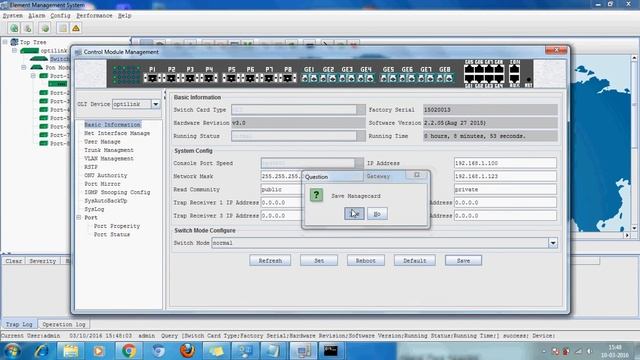
Task: Click the P6 PON port graphic
Action: coord(250,78)
